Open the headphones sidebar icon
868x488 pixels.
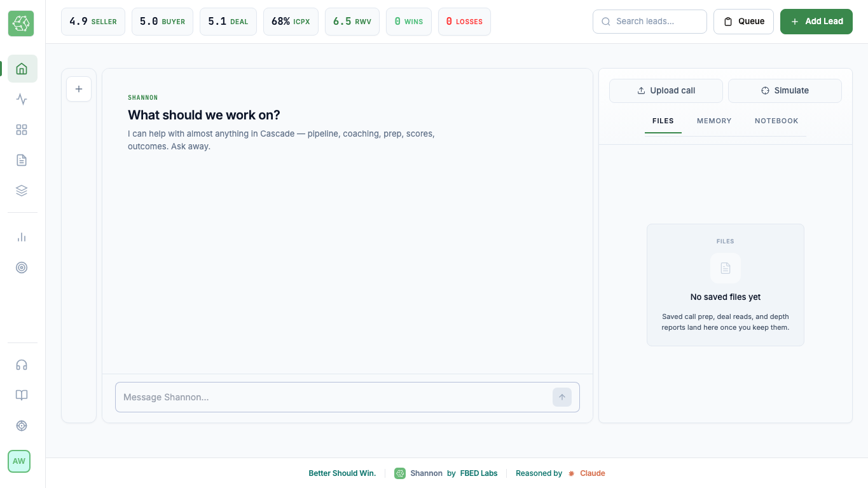[22, 365]
